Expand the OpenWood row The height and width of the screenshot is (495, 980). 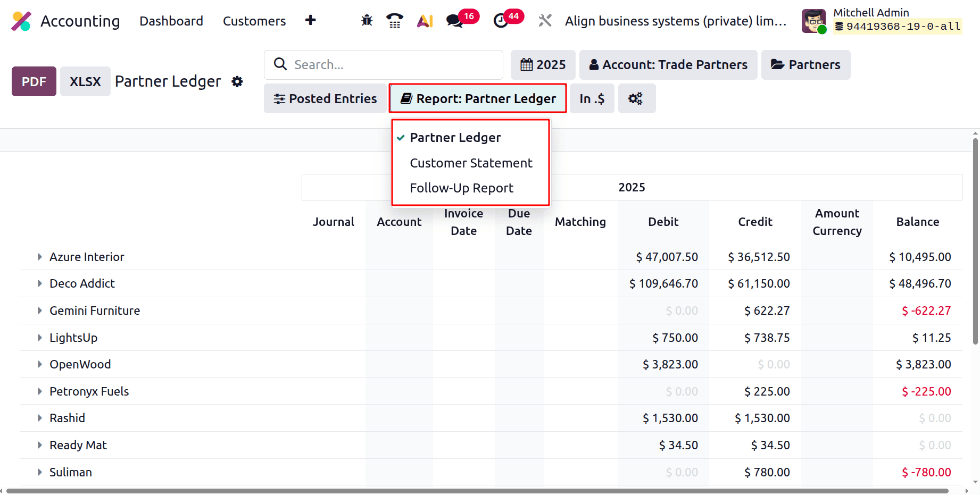[x=39, y=364]
